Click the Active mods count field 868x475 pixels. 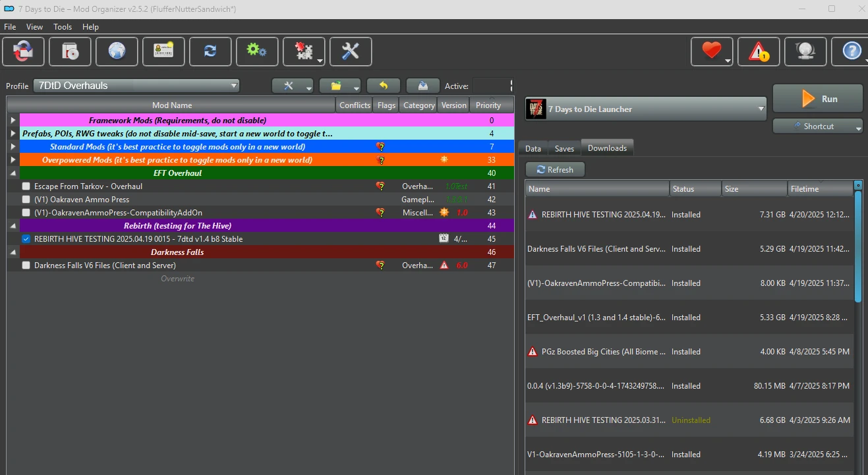(x=492, y=86)
